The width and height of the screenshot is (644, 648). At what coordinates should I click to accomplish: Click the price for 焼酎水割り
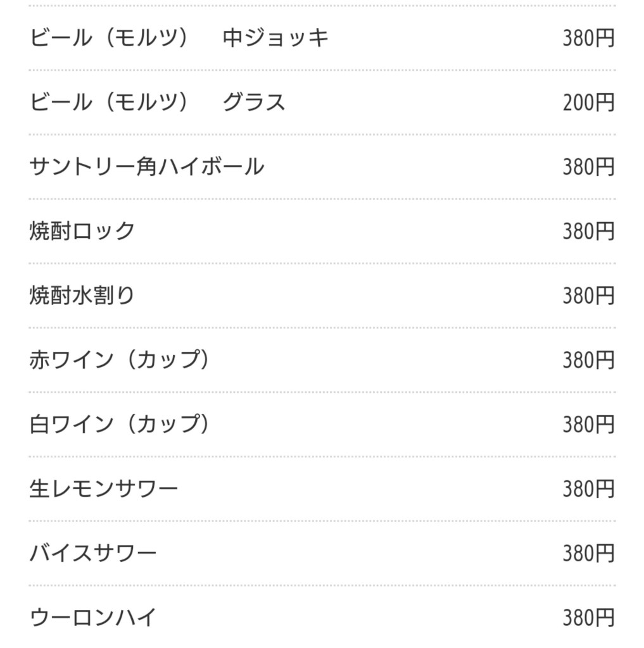(x=588, y=296)
